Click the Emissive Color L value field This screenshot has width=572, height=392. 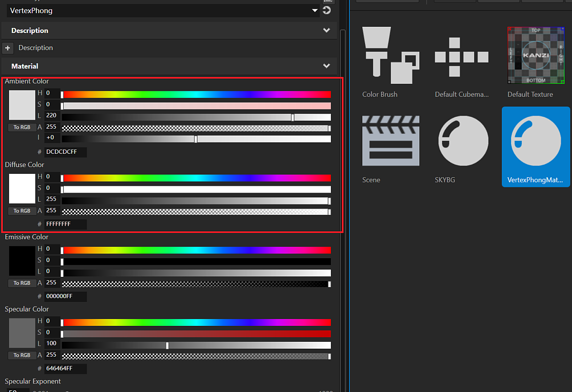point(52,271)
